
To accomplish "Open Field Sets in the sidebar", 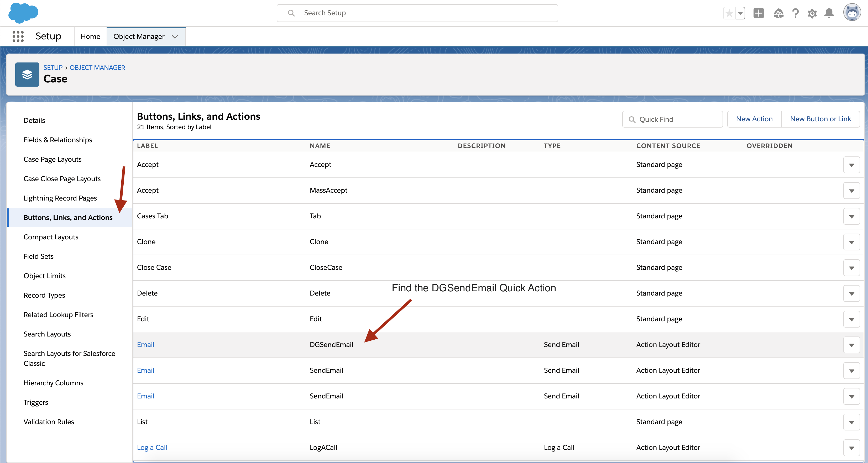I will click(38, 256).
